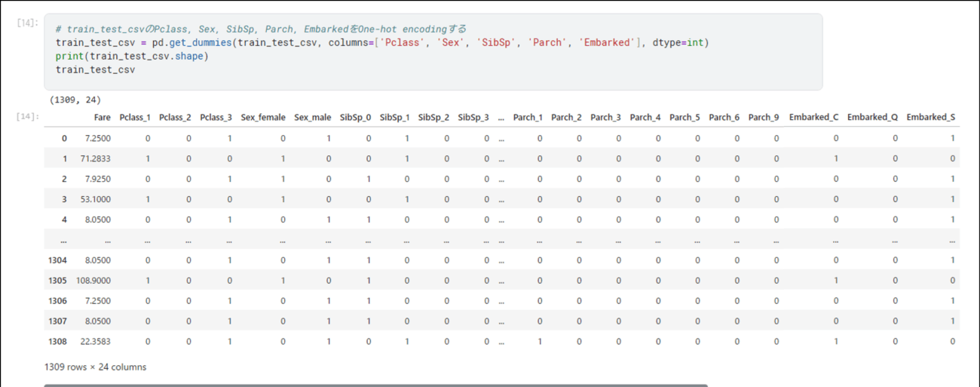
Task: Click the SibSp_3 column header
Action: point(473,118)
